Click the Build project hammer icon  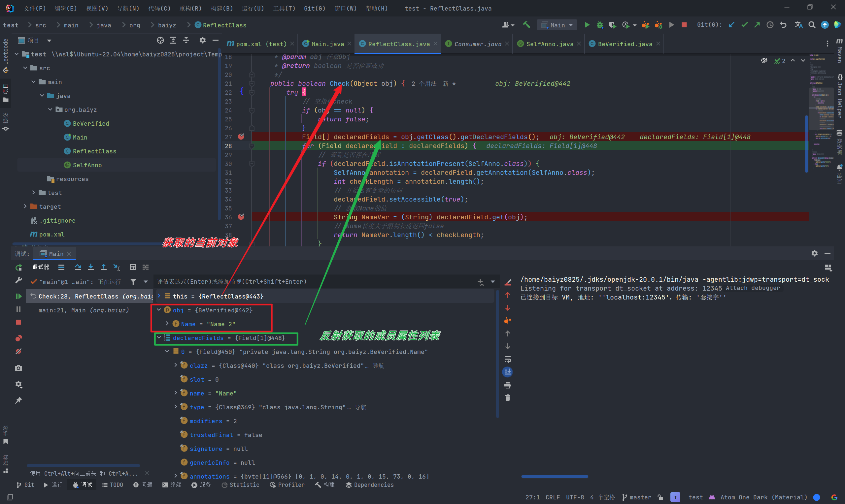(526, 25)
